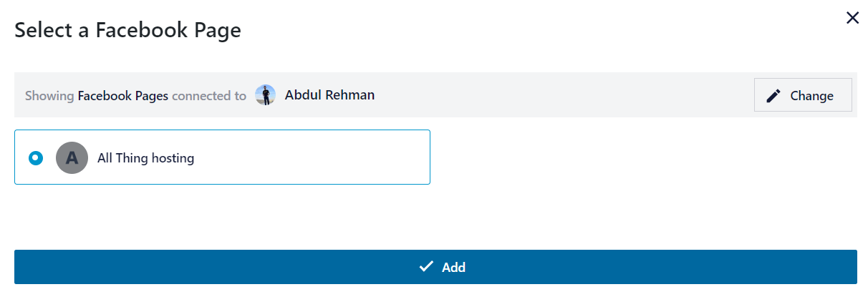Viewport: 868px width, 302px height.
Task: Click the word 'Rehman' in the account name
Action: (349, 95)
